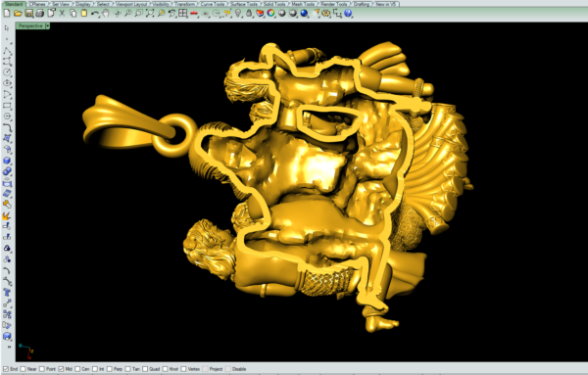Screen dimensions: 588x375
Task: Select the Ellipse tool in the sidebar
Action: click(7, 83)
